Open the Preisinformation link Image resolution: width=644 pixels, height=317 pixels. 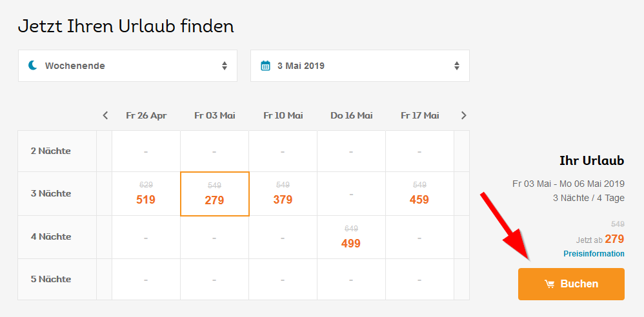(594, 254)
